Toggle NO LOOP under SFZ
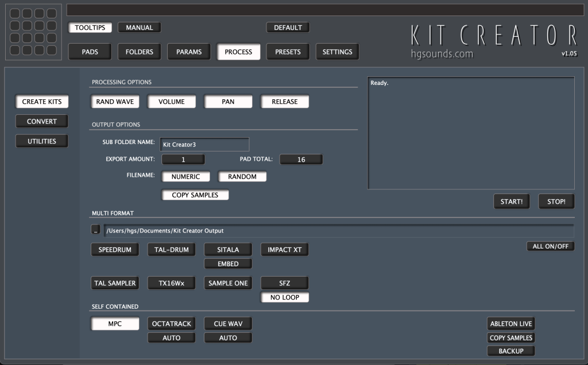 [285, 297]
